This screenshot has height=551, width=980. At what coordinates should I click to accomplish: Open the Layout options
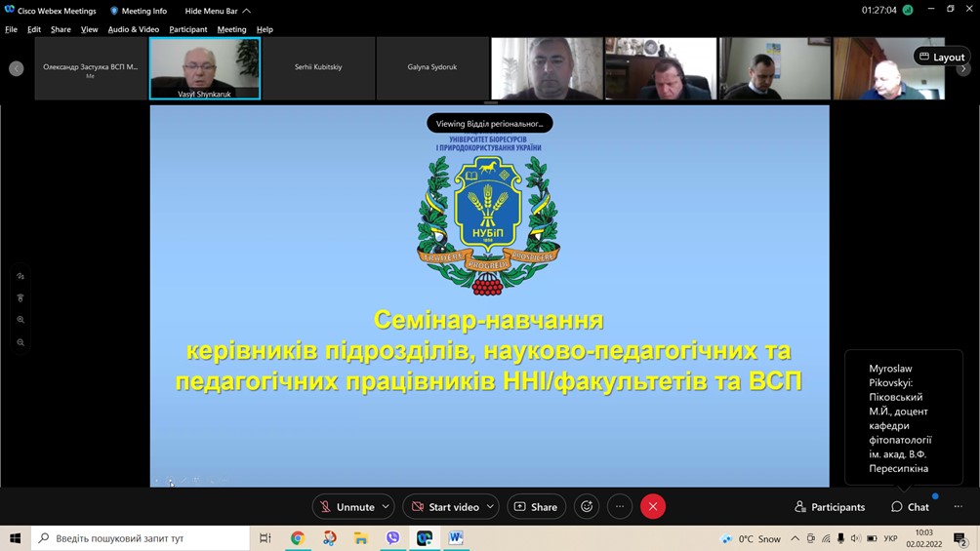point(942,57)
